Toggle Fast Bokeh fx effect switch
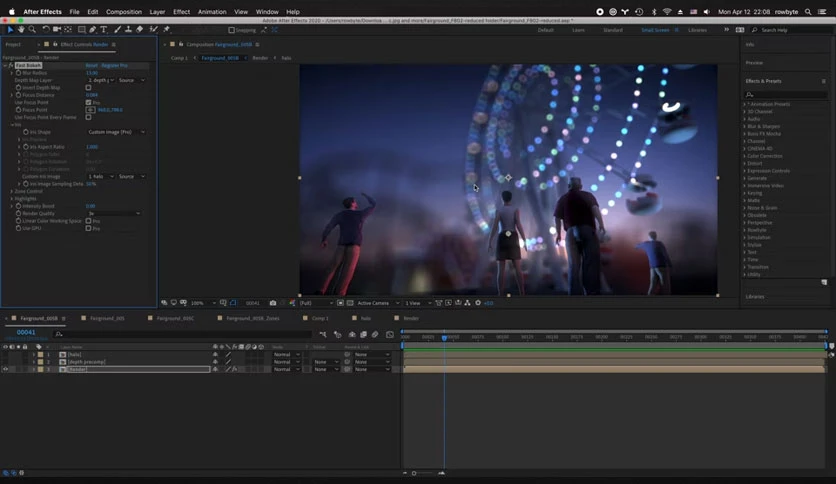The width and height of the screenshot is (836, 484). pos(11,66)
